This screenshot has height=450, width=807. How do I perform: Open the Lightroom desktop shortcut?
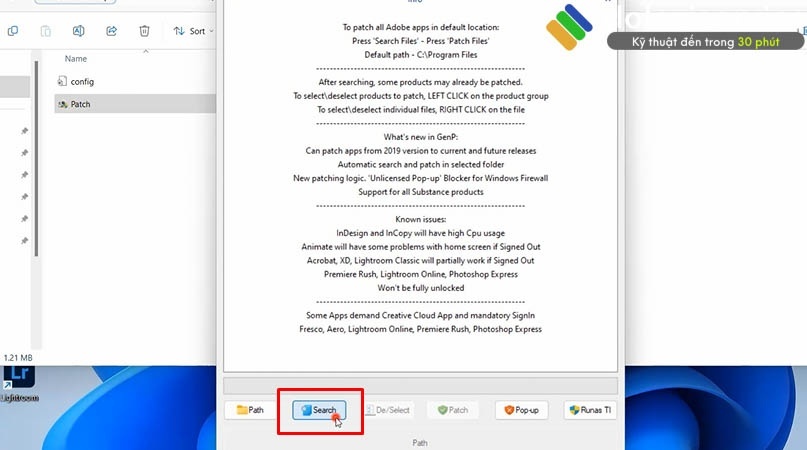click(x=19, y=383)
